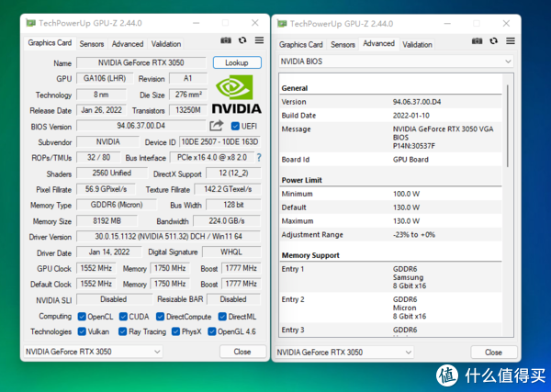The height and width of the screenshot is (392, 551).
Task: Refresh data in right GPU-Z window
Action: (x=494, y=41)
